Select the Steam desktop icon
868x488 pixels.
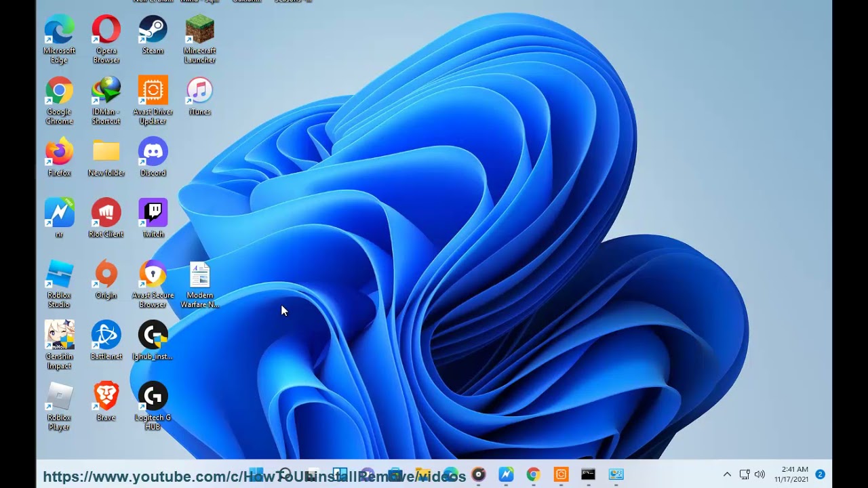153,36
